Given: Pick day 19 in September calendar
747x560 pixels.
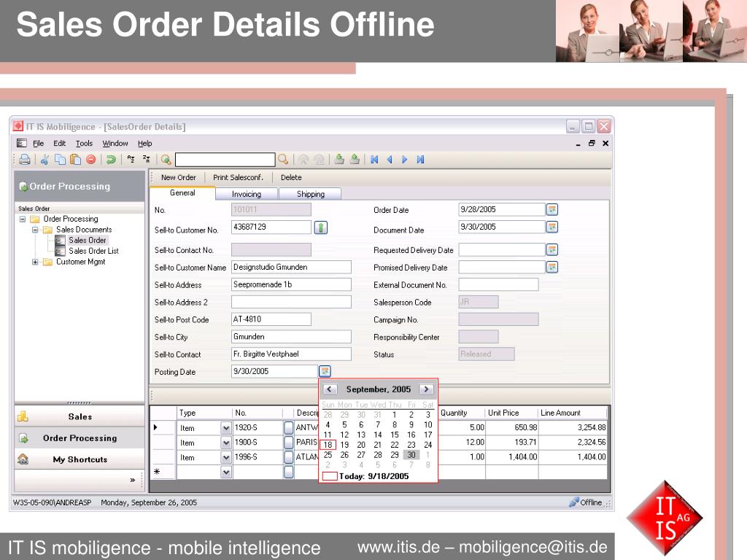Looking at the screenshot, I should [344, 445].
